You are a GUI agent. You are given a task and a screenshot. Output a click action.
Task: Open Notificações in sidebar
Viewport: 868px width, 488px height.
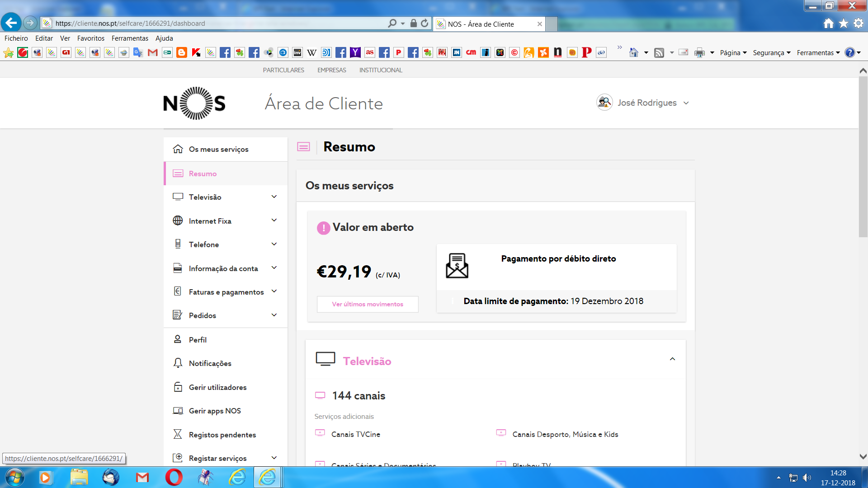226,363
